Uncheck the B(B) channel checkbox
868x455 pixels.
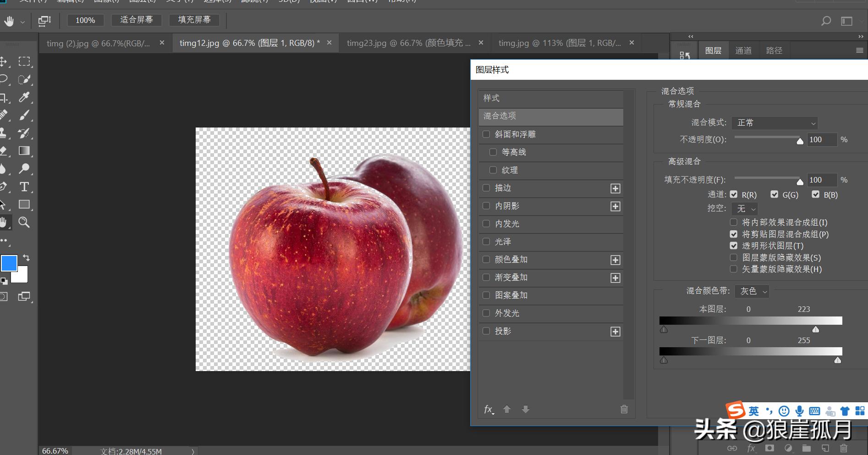coord(815,194)
